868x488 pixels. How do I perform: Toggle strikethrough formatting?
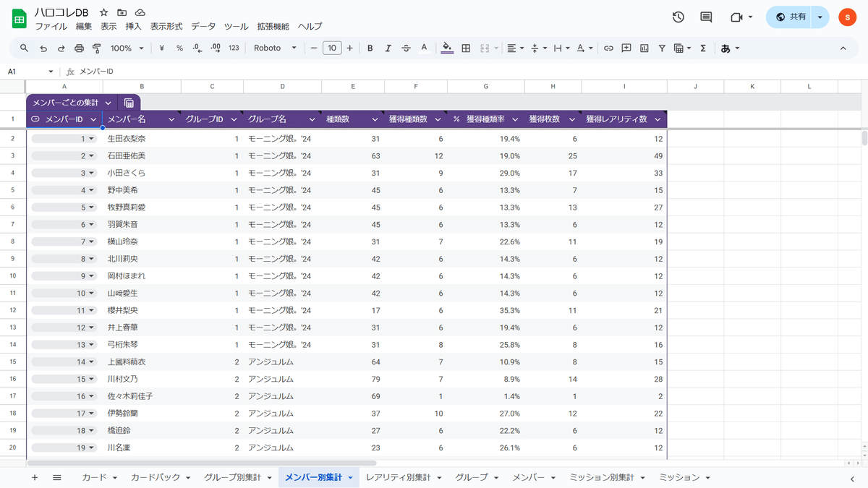(x=406, y=48)
